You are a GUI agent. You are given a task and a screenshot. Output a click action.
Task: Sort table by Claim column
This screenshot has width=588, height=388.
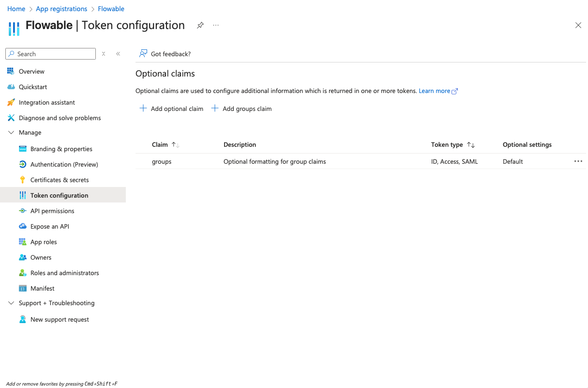175,145
